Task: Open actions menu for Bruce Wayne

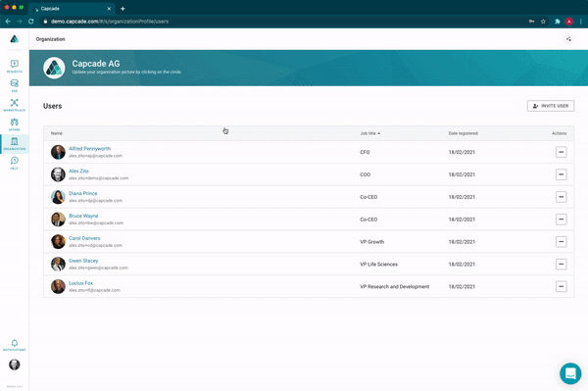Action: tap(561, 220)
